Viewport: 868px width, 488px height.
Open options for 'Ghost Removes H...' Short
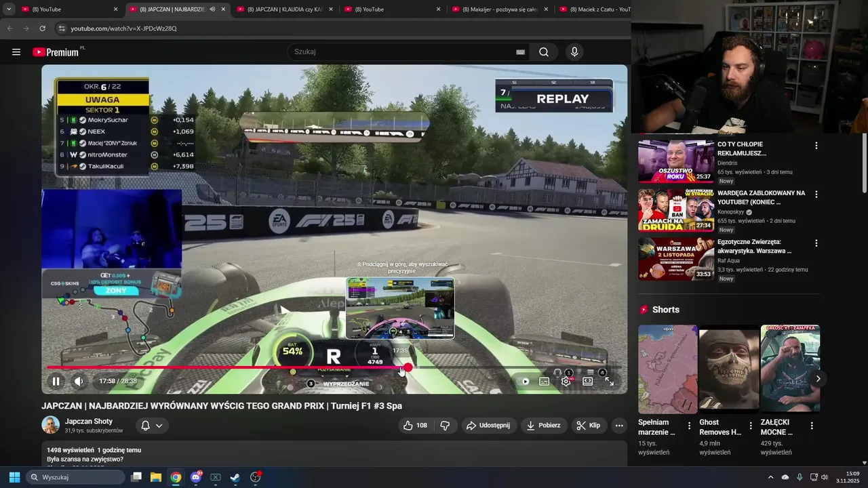pyautogui.click(x=751, y=426)
